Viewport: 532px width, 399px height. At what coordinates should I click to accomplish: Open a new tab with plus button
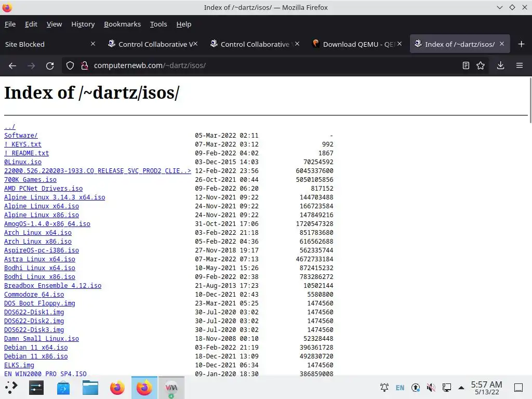click(522, 44)
